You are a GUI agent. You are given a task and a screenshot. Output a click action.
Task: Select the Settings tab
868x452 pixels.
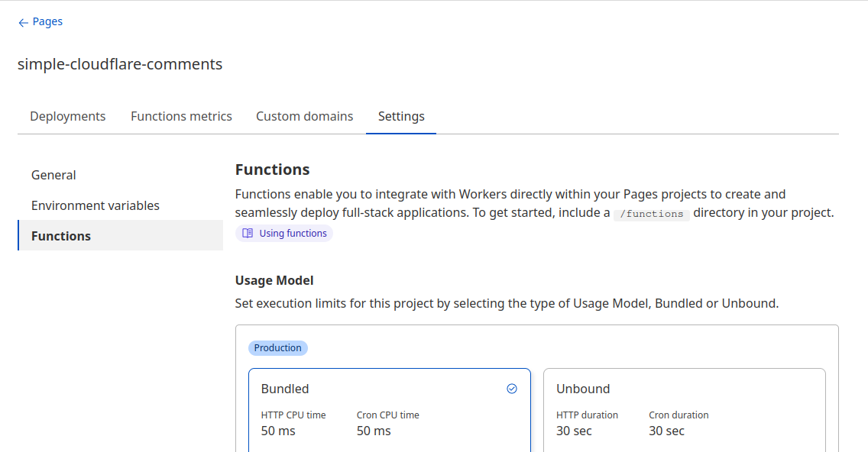pyautogui.click(x=400, y=116)
